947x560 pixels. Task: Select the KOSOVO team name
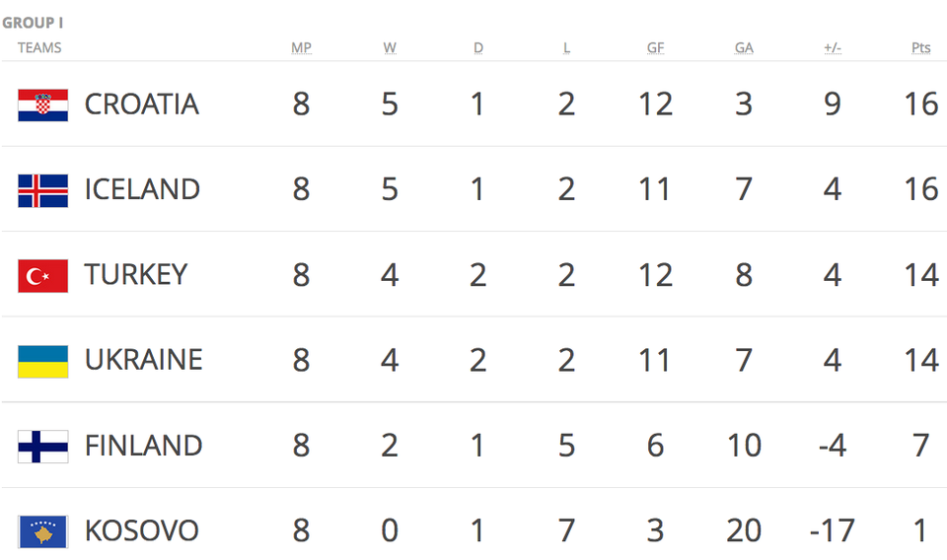pyautogui.click(x=141, y=531)
